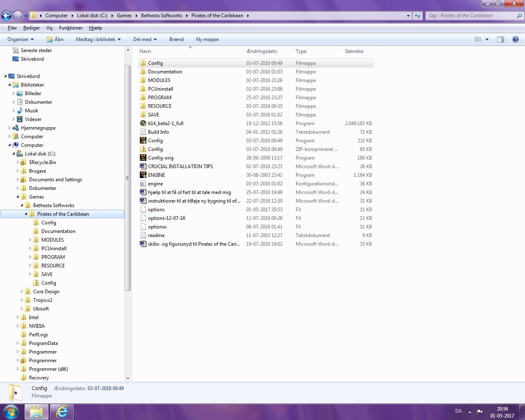Open the Vis menu
The width and height of the screenshot is (525, 420).
coord(49,28)
